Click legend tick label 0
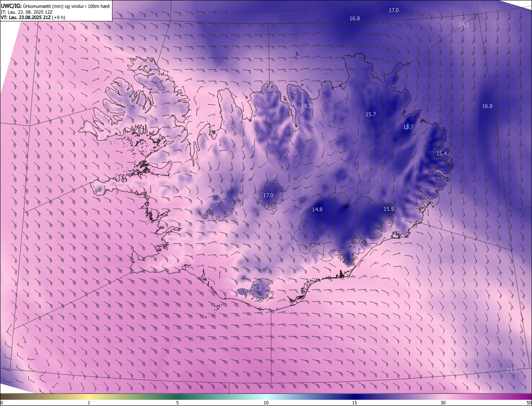The width and height of the screenshot is (532, 406). tap(2, 403)
